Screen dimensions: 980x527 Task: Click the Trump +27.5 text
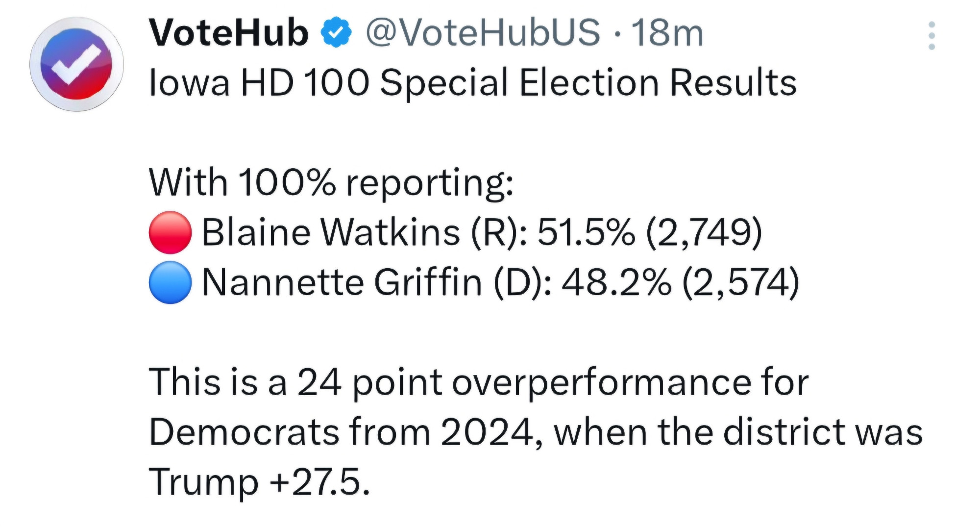[x=259, y=482]
